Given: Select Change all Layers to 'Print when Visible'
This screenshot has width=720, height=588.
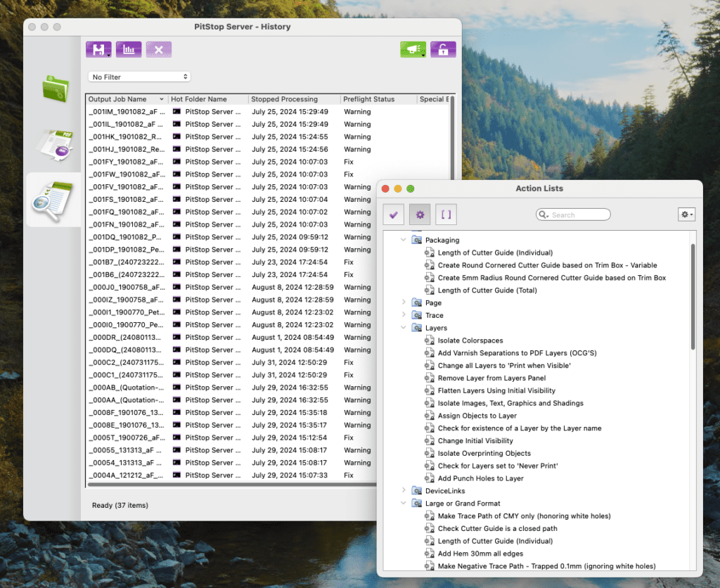Looking at the screenshot, I should pos(504,366).
